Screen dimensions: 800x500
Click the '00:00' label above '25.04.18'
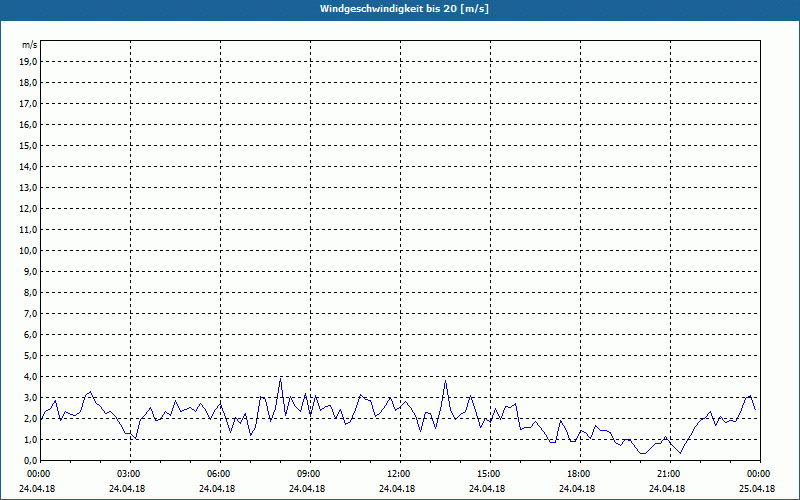(x=760, y=474)
